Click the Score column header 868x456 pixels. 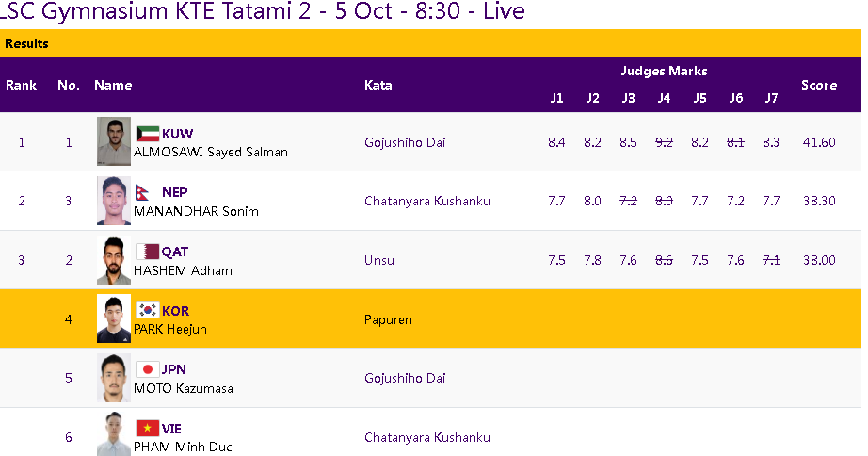click(x=818, y=85)
